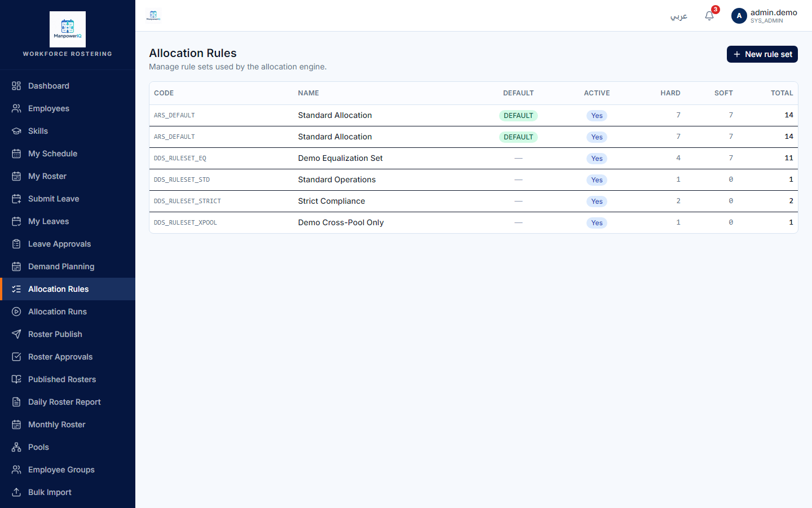Click the Bulk Import upload icon
812x508 pixels.
(16, 492)
